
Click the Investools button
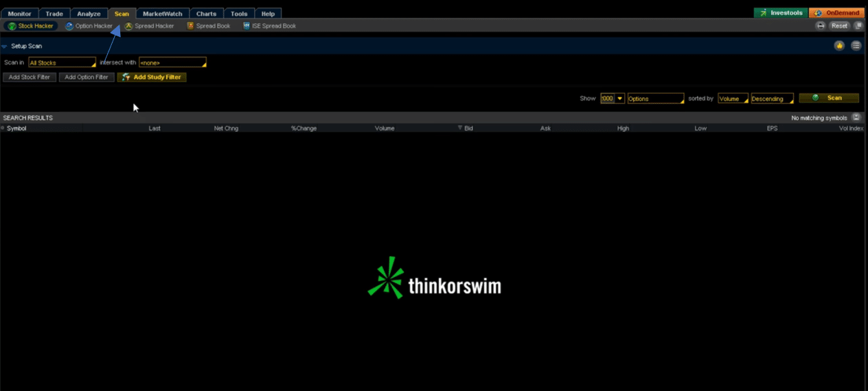coord(781,13)
